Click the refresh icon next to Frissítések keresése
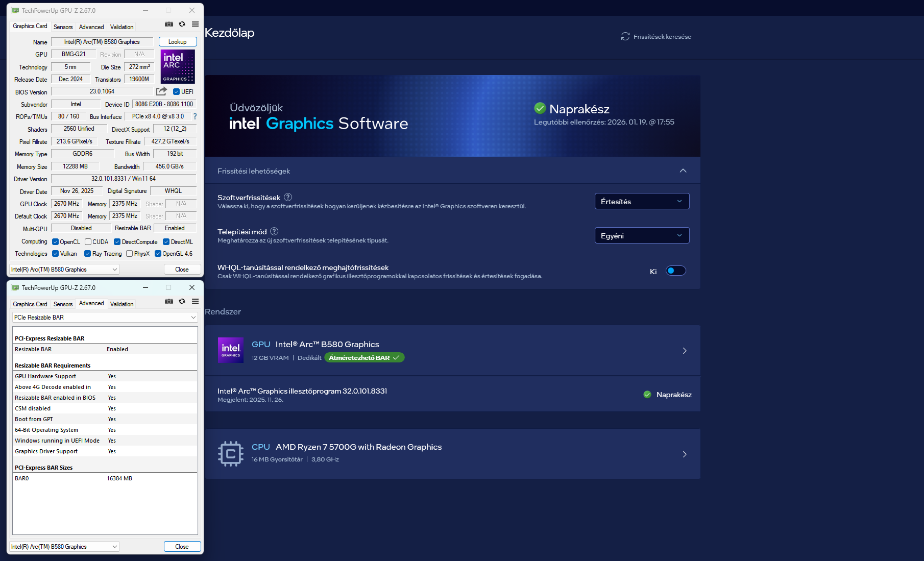This screenshot has width=924, height=561. click(625, 37)
